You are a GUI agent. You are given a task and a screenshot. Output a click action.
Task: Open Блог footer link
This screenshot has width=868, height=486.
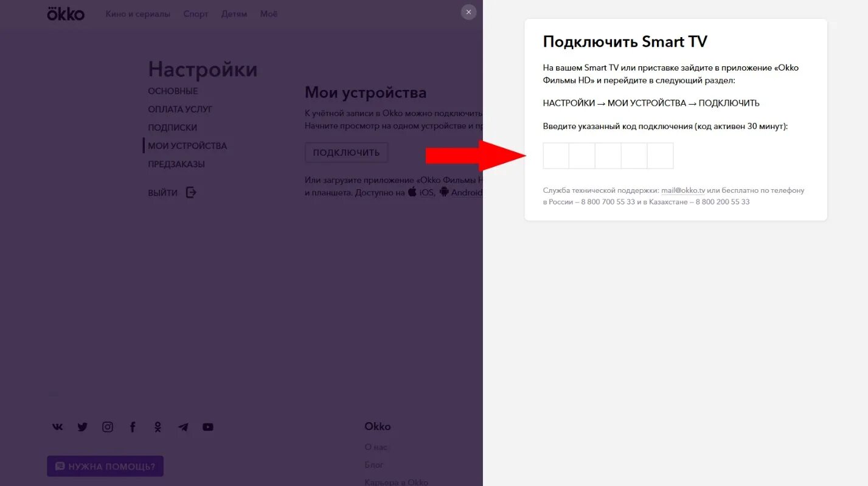(374, 465)
